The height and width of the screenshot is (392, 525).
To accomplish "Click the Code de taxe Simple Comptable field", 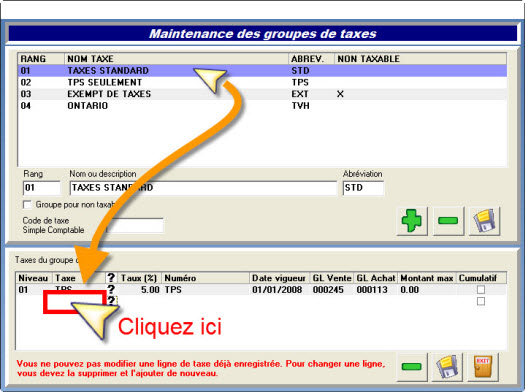I will tap(134, 225).
